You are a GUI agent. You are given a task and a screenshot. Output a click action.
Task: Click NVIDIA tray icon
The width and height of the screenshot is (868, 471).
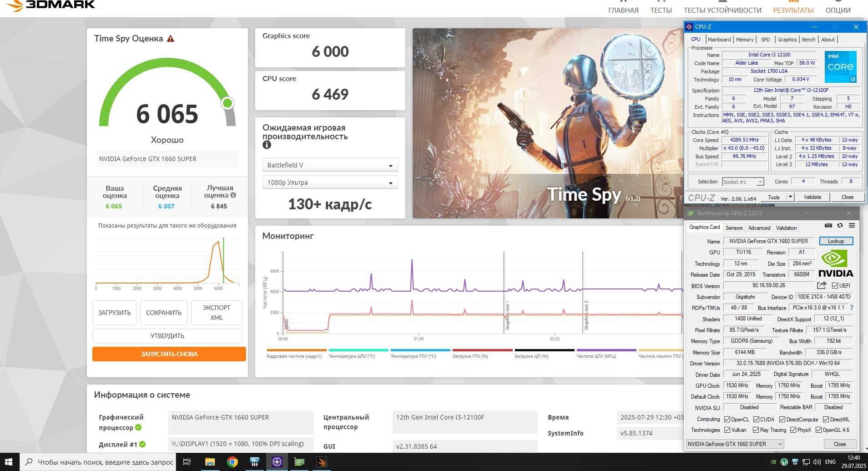coord(773,462)
